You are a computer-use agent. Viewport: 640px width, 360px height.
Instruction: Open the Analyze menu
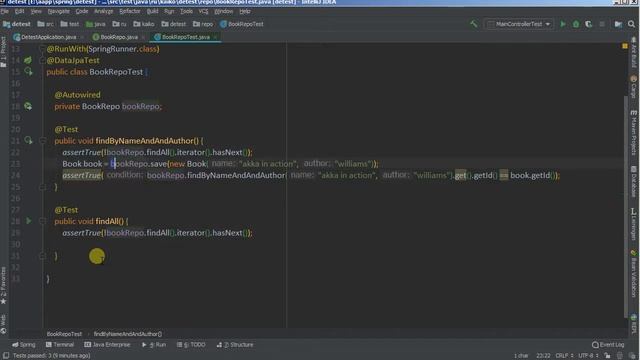tap(103, 11)
